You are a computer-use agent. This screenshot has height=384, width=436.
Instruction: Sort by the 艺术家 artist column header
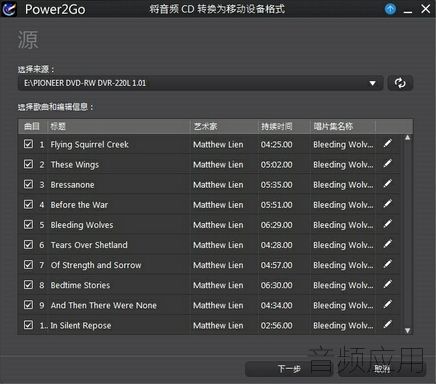coord(224,126)
